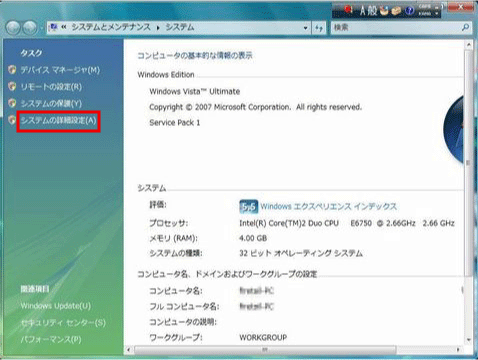Click the Windows Vista Ultimate text

(x=195, y=91)
